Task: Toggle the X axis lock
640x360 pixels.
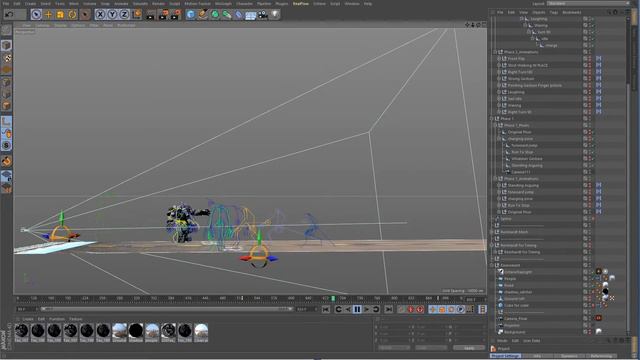Action: coord(100,15)
